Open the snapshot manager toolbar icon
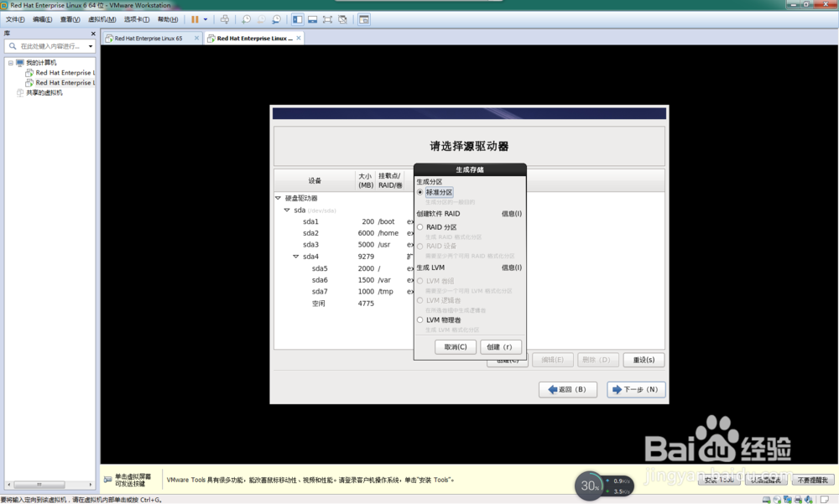Image resolution: width=839 pixels, height=504 pixels. tap(276, 19)
